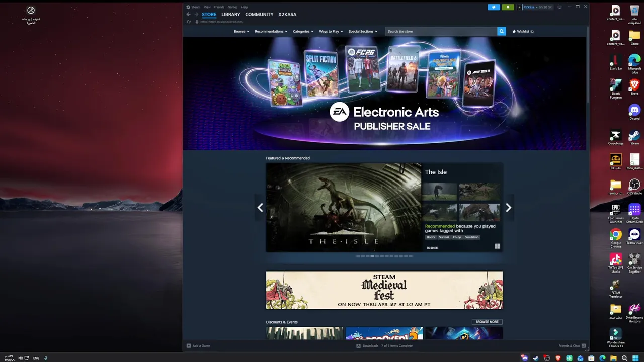Open TikTok LIVE Studio shortcut
The image size is (644, 362).
[616, 263]
